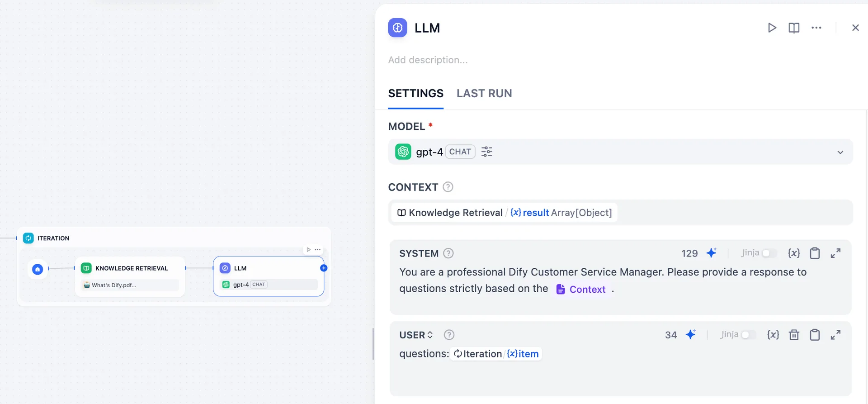Viewport: 868px width, 404px height.
Task: Select the ITERATION node header
Action: coord(53,238)
